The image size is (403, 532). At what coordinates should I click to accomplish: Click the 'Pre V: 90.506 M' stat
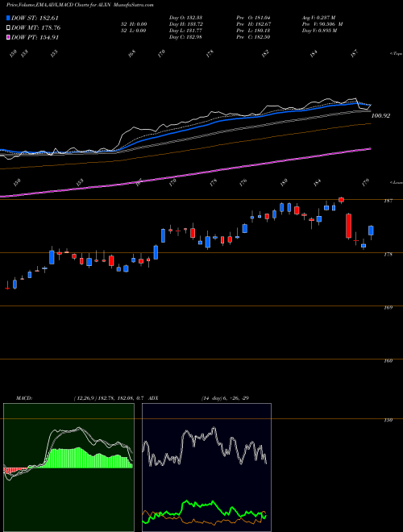tap(322, 24)
